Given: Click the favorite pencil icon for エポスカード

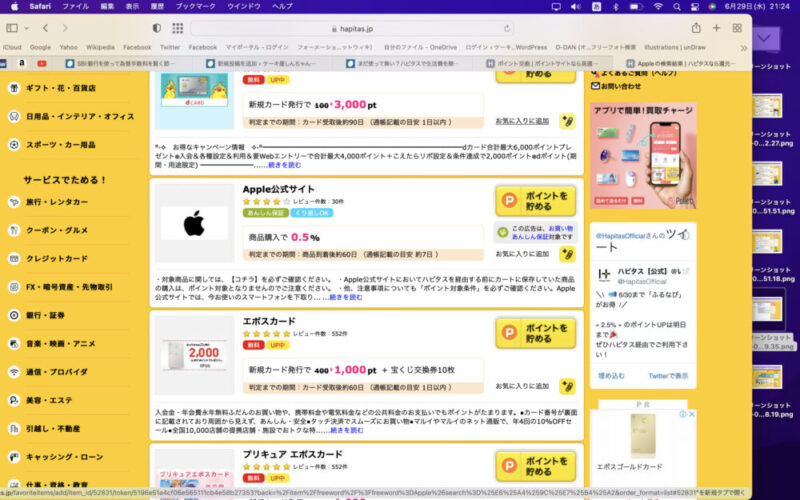Looking at the screenshot, I should pyautogui.click(x=567, y=386).
